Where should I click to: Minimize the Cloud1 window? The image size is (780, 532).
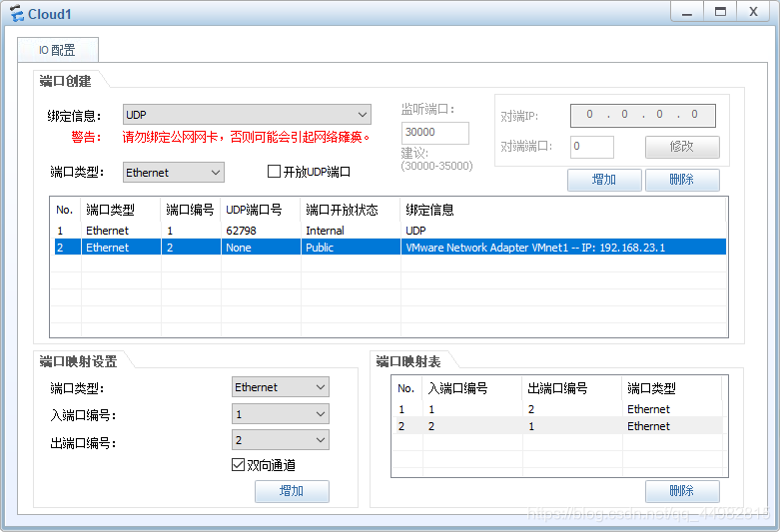(x=687, y=12)
